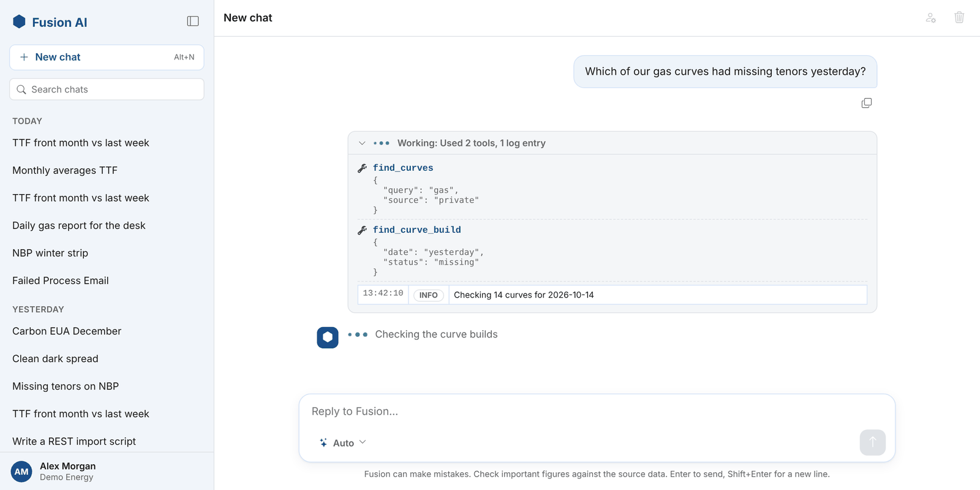980x490 pixels.
Task: Open the Auto mode dropdown
Action: coord(342,443)
